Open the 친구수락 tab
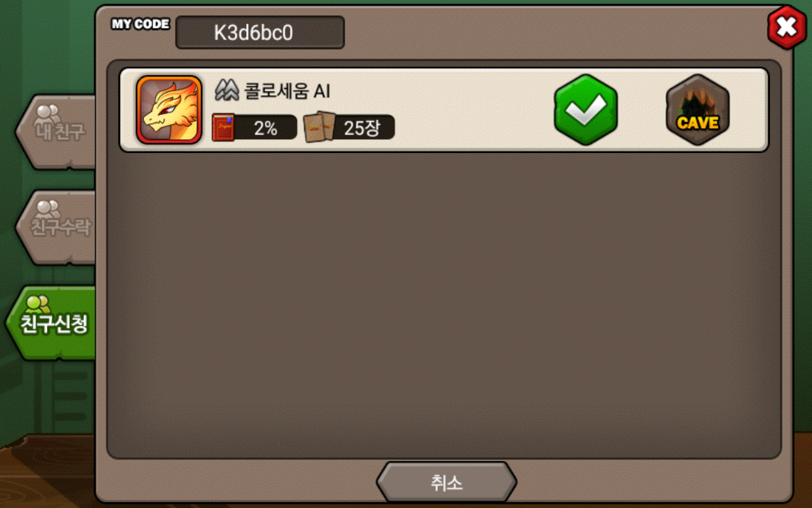The height and width of the screenshot is (508, 812). pyautogui.click(x=56, y=227)
